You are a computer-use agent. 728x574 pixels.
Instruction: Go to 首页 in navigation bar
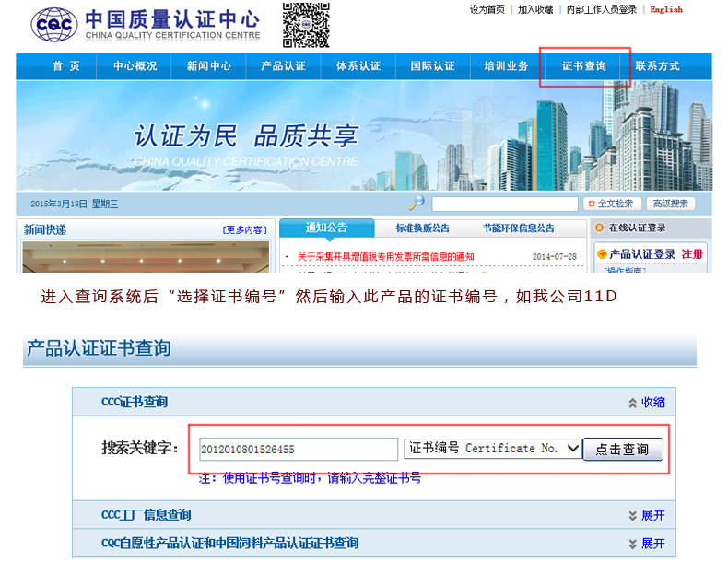pyautogui.click(x=66, y=66)
